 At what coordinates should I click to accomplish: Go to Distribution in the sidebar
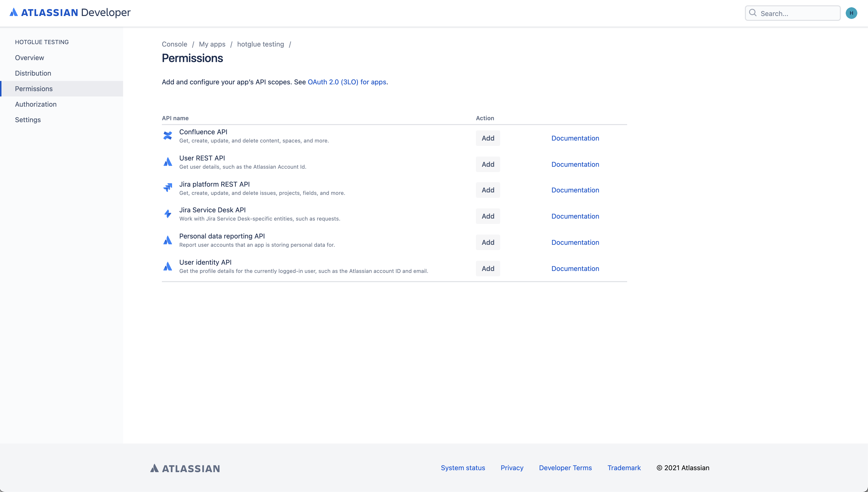(x=33, y=73)
